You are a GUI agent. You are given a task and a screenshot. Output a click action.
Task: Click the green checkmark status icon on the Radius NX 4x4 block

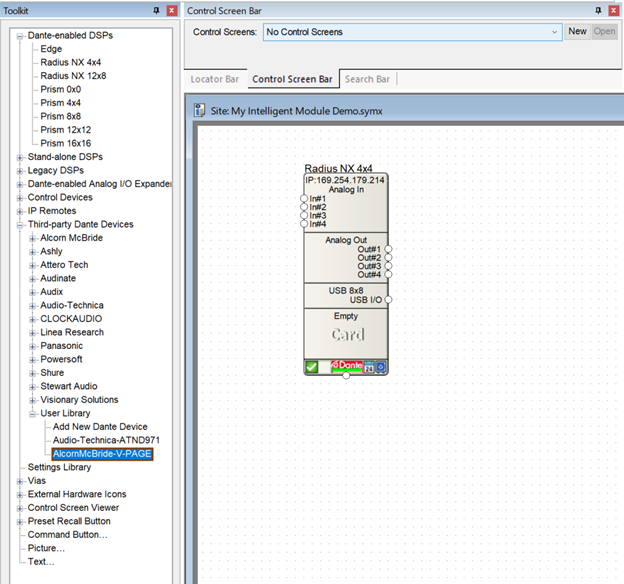[x=312, y=367]
